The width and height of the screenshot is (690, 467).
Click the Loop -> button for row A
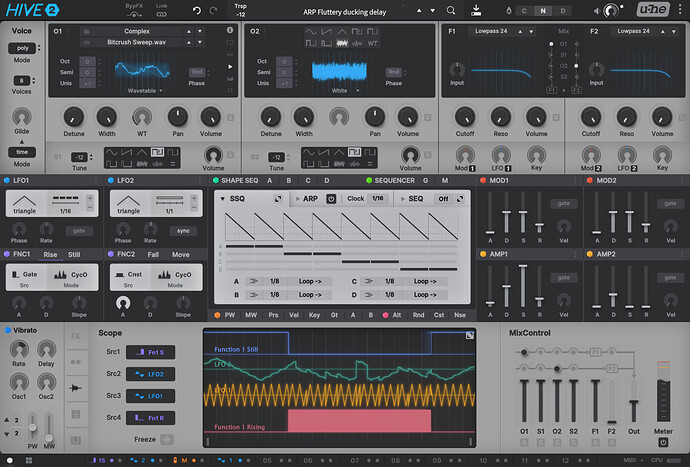click(310, 281)
